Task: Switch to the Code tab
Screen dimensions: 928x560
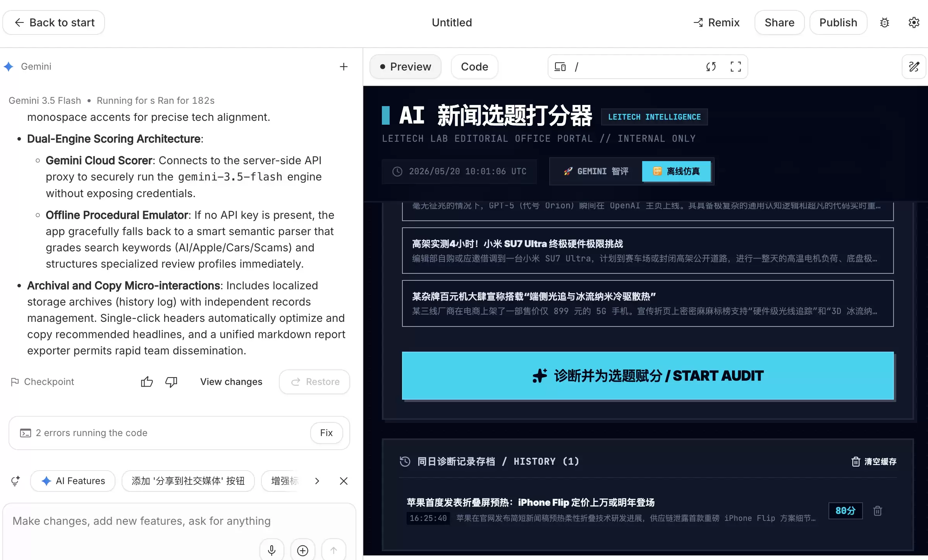Action: (474, 67)
